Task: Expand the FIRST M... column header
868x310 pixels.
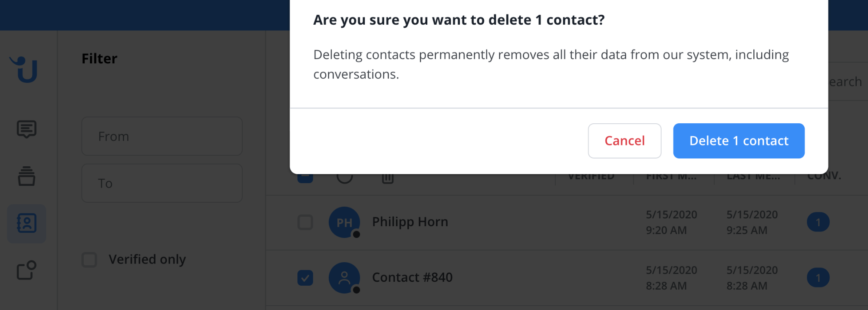Action: pos(671,175)
